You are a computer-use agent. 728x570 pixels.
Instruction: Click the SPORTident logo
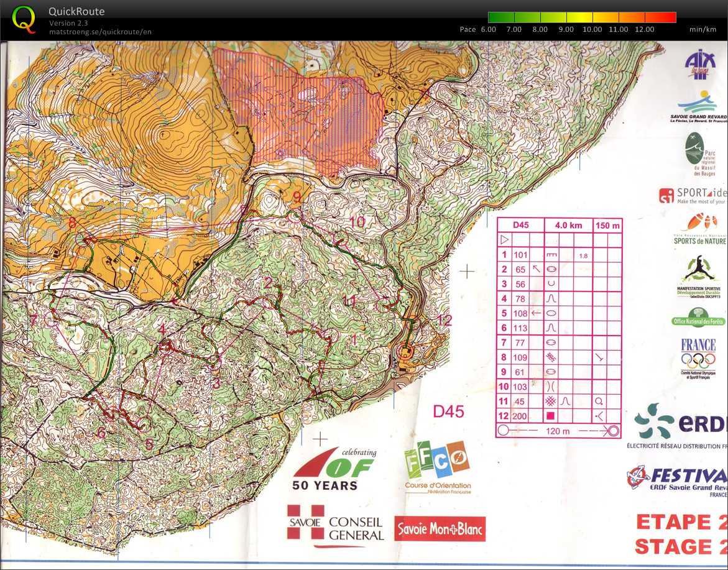pyautogui.click(x=692, y=195)
